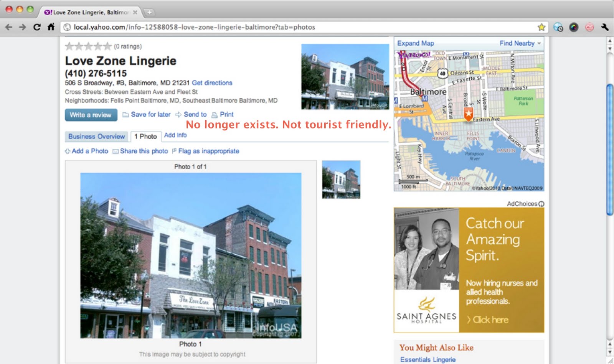Select the 1 Photo tab
Viewport: 614px width, 364px height.
click(x=145, y=137)
